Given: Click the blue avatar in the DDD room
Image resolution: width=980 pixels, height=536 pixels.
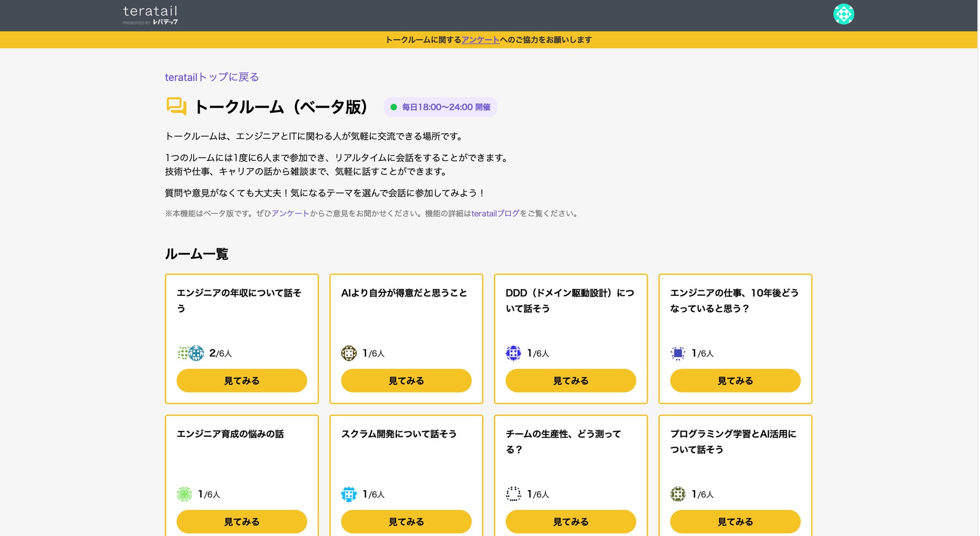Looking at the screenshot, I should pos(513,353).
